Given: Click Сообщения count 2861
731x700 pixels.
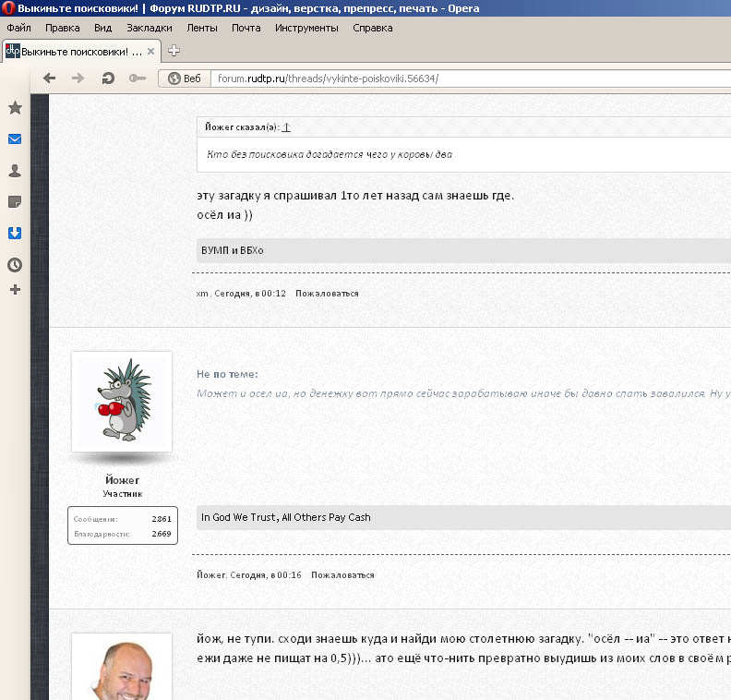Looking at the screenshot, I should click(x=162, y=519).
